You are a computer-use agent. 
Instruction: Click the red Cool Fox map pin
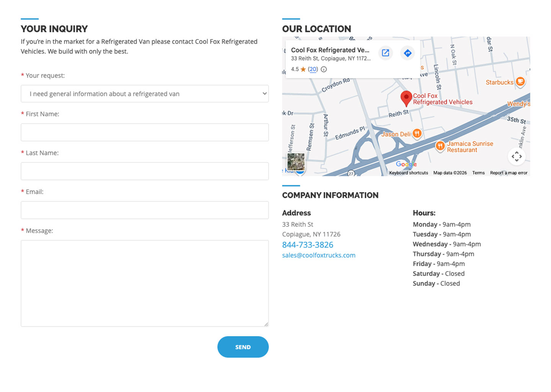tap(406, 99)
